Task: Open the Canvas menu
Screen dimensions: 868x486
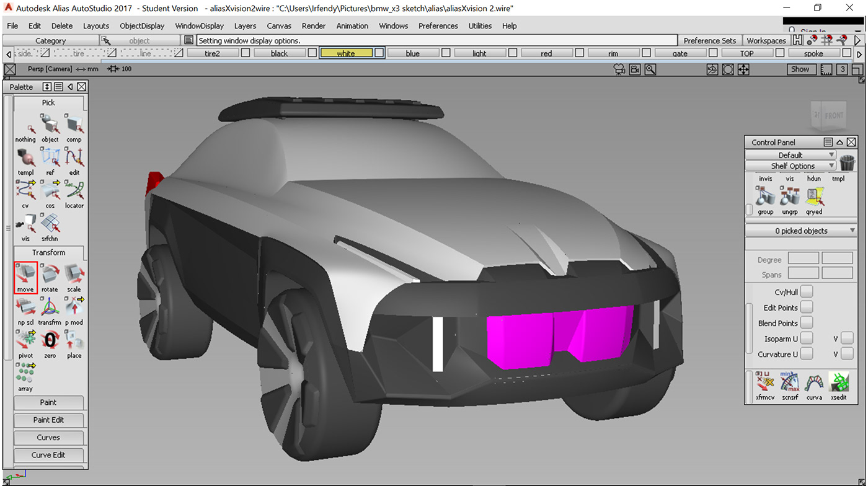Action: point(279,26)
